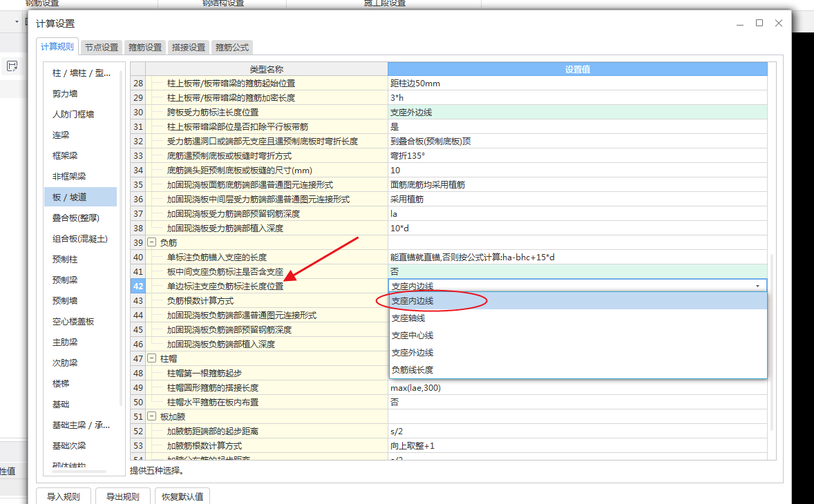Select 柱 / 墙柱 in the component list
Image resolution: width=814 pixels, height=504 pixels.
(x=81, y=73)
